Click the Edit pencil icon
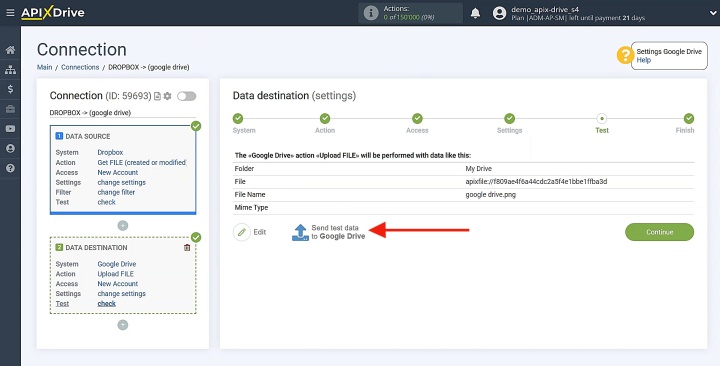Viewport: 720px width, 366px height. 242,232
